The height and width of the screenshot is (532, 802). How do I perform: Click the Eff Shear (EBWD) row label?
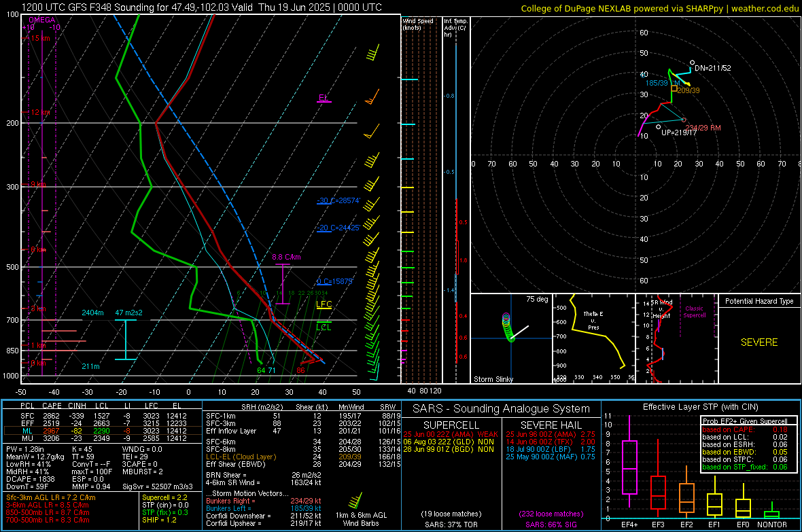click(236, 464)
